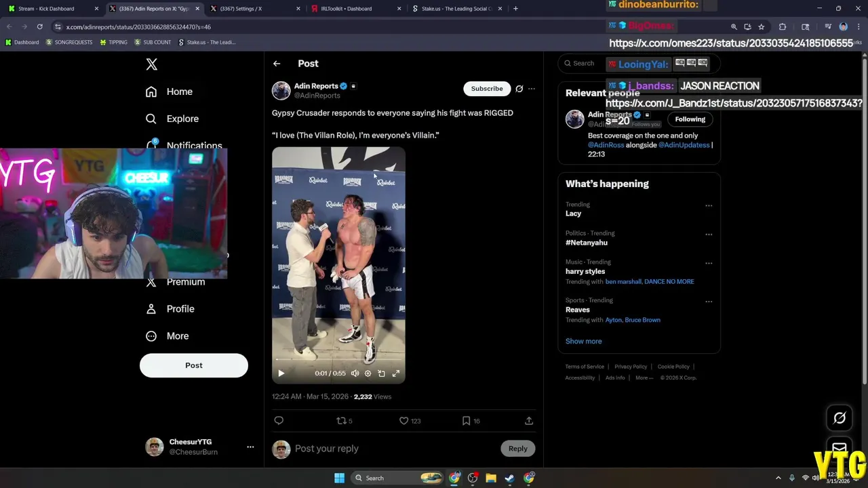Open the floating messages envelope button
This screenshot has height=488, width=868.
(840, 448)
